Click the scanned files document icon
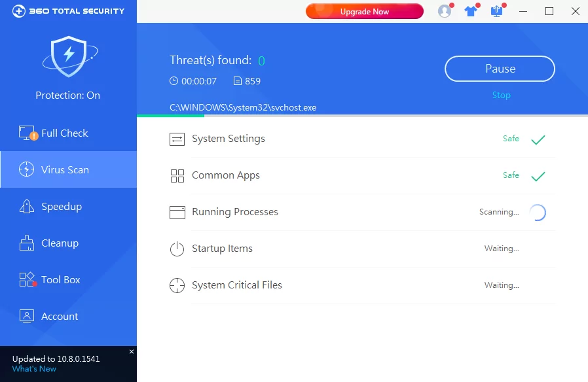Screen dimensions: 588x382 tap(238, 81)
